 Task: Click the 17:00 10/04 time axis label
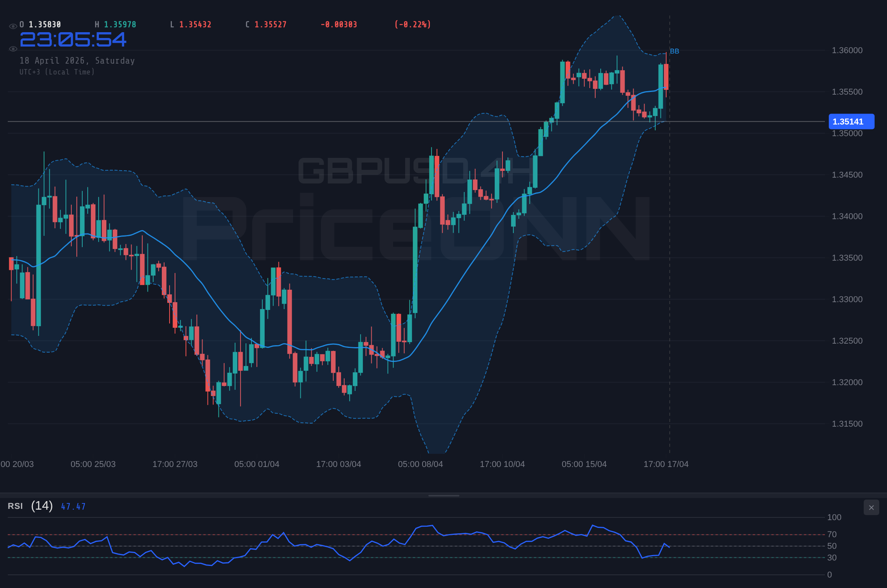(x=502, y=464)
